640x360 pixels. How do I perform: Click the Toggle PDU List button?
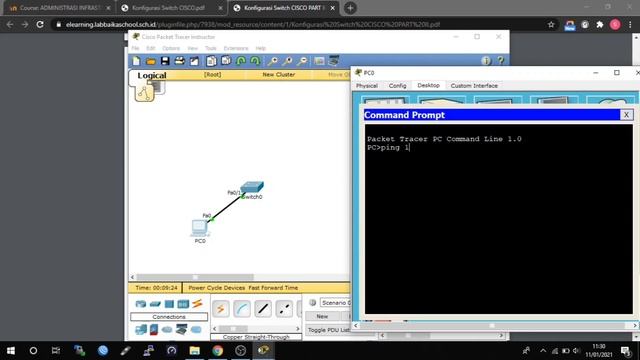point(328,330)
